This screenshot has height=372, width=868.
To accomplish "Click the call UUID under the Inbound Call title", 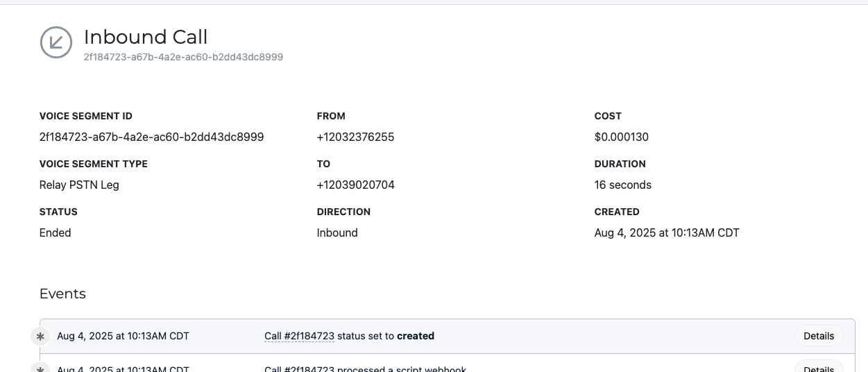I will 183,57.
